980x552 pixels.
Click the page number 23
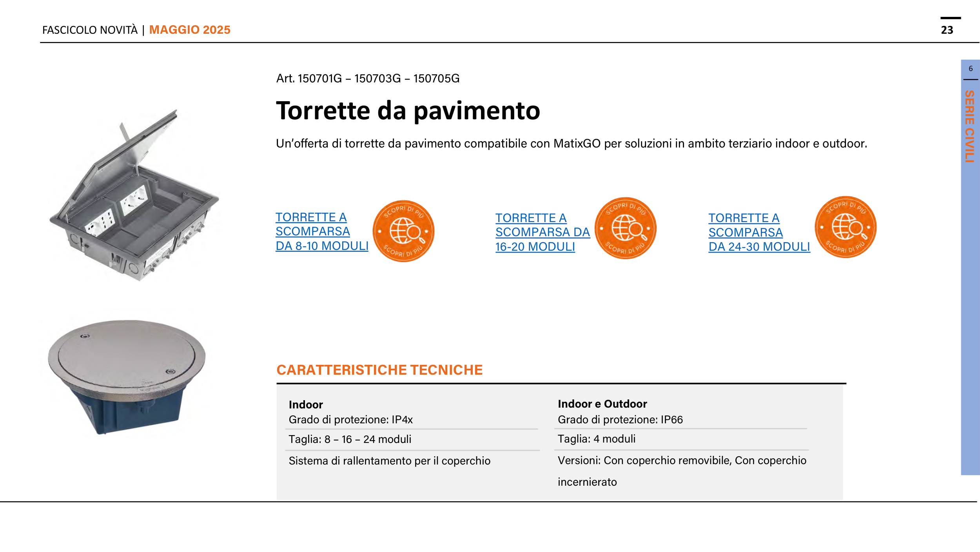[x=947, y=30]
